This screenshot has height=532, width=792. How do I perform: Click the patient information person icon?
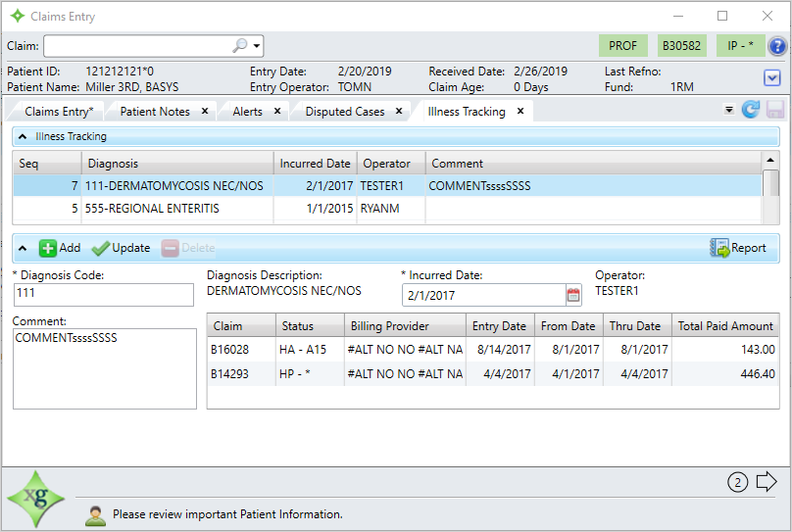click(x=95, y=515)
